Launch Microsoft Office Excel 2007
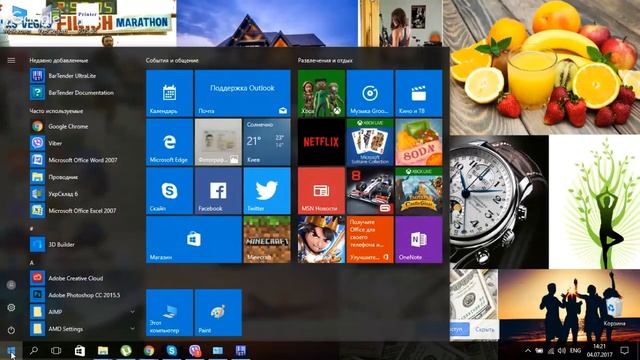The width and height of the screenshot is (640, 360). (83, 211)
